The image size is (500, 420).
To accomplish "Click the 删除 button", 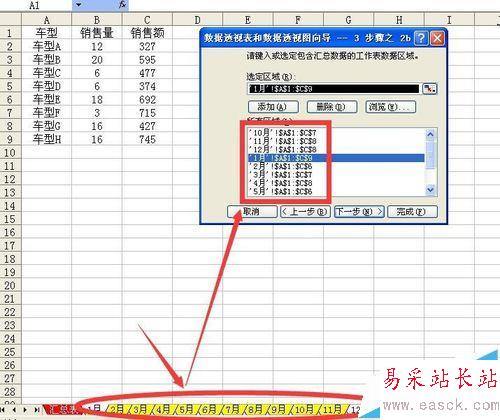I will click(x=332, y=107).
